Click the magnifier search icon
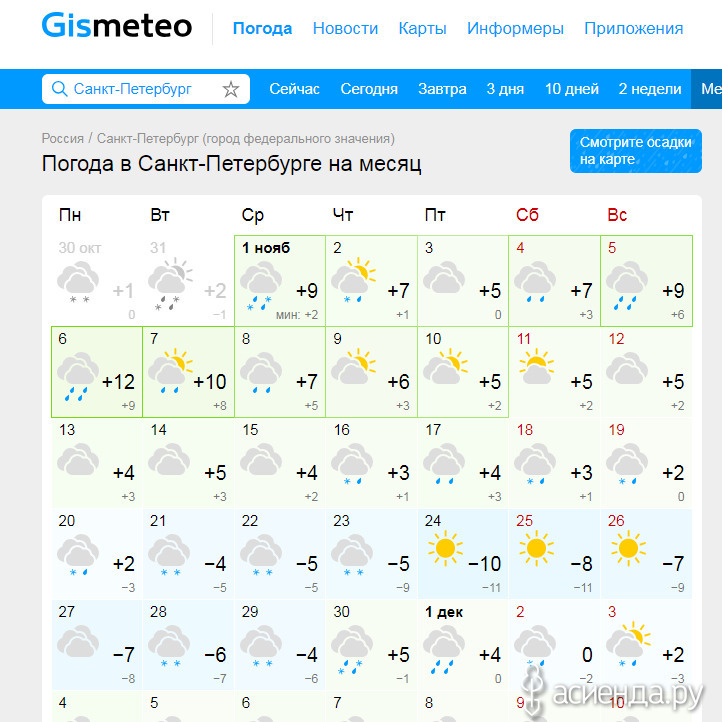The height and width of the screenshot is (722, 722). point(59,88)
